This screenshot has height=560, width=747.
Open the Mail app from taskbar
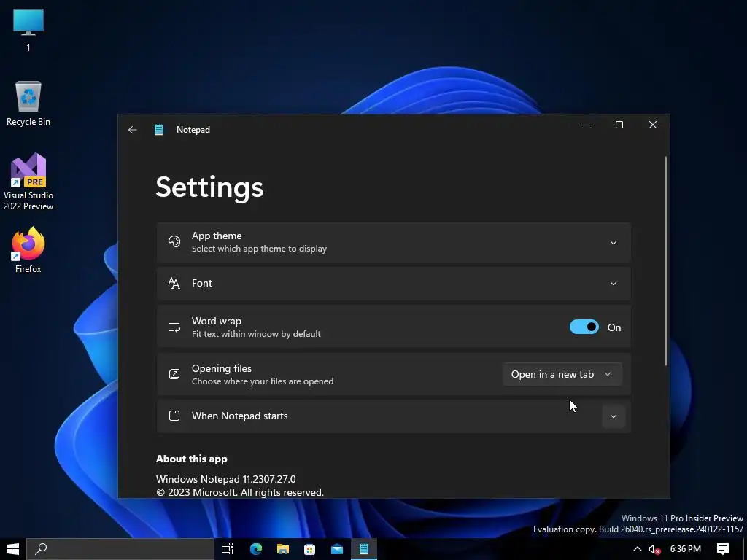tap(337, 549)
